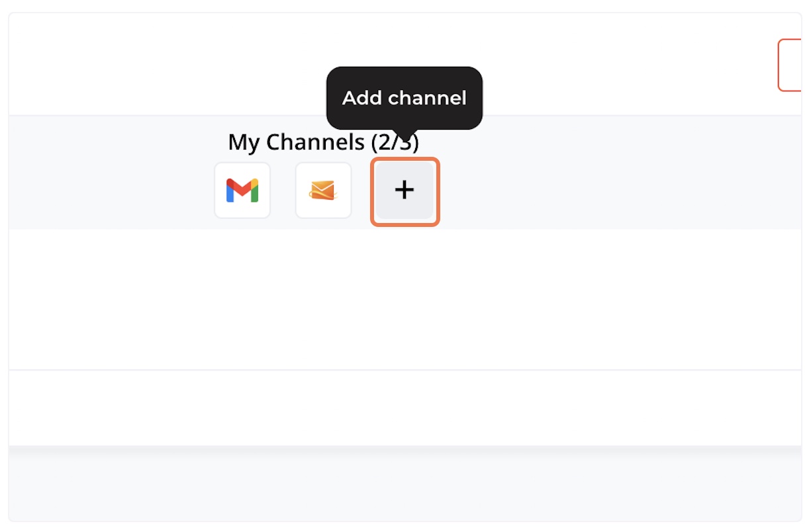Click the plus Add channel button
The image size is (809, 532).
[x=404, y=191]
